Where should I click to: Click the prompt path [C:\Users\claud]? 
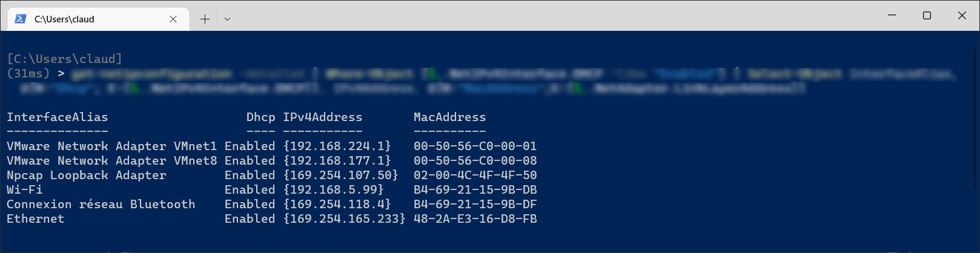pos(65,59)
